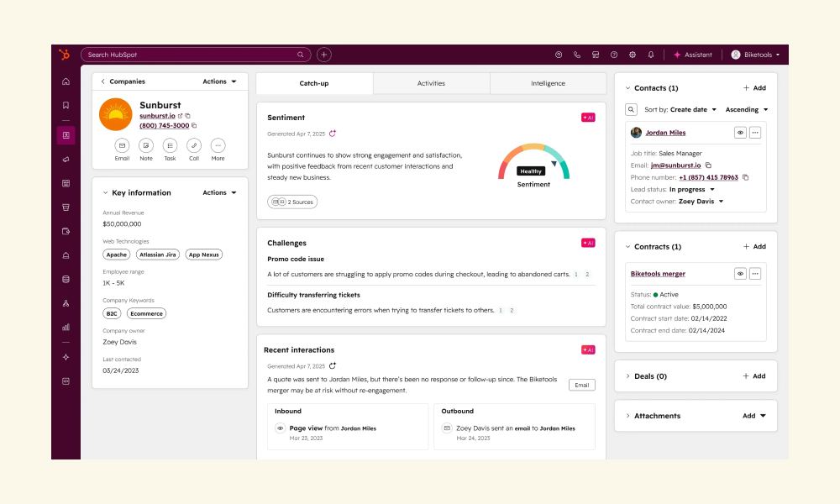The height and width of the screenshot is (504, 840).
Task: Click the plus create button next to search
Action: [x=324, y=55]
